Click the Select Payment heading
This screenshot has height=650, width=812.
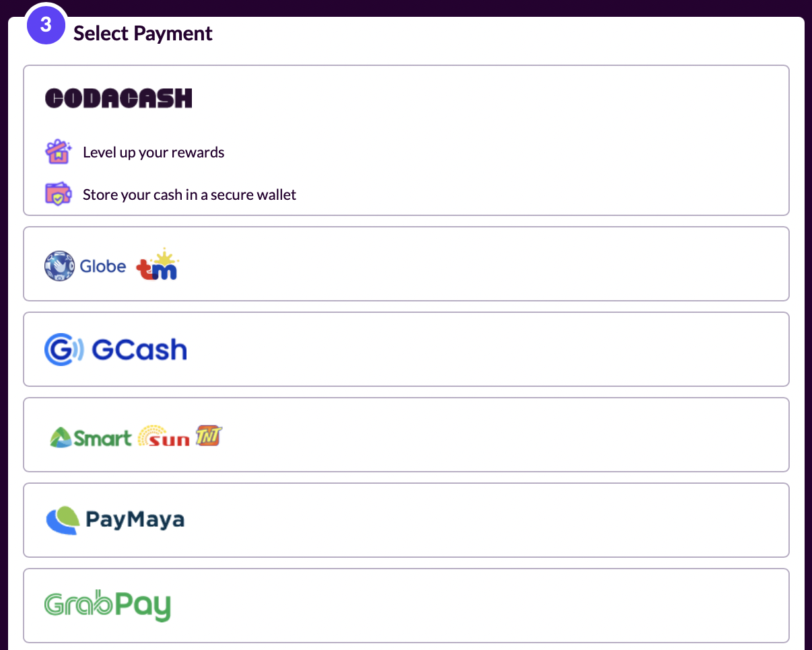click(x=143, y=33)
